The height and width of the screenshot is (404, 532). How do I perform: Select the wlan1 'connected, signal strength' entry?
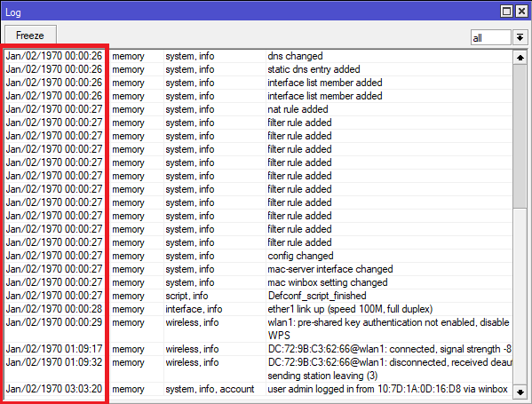(x=258, y=349)
